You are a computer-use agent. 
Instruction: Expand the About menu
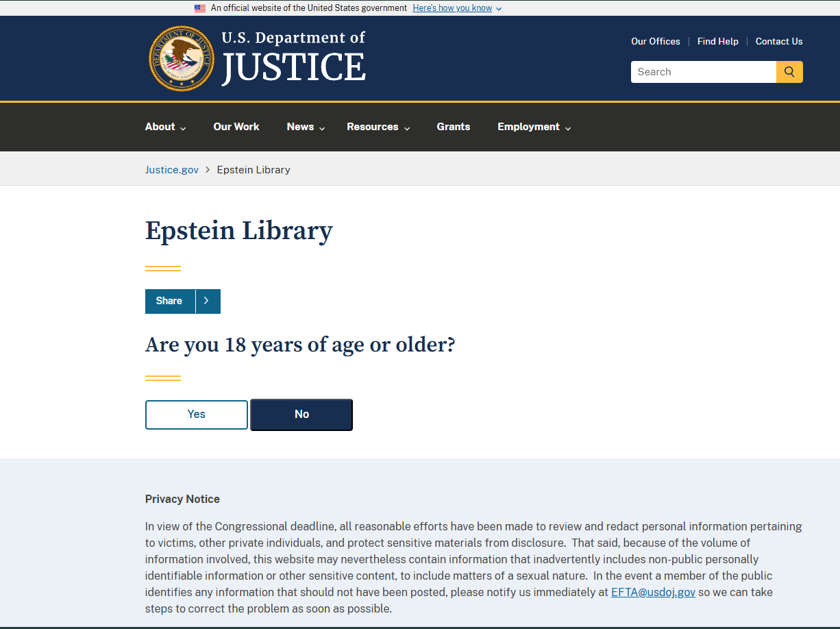[165, 127]
